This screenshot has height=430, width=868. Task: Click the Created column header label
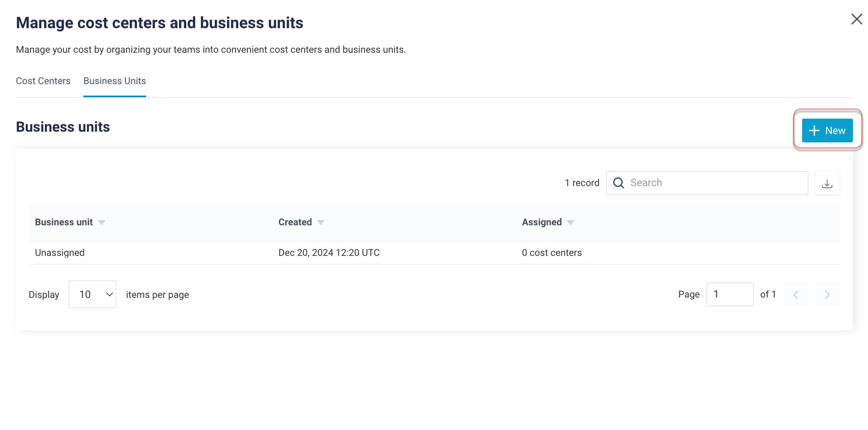pyautogui.click(x=295, y=222)
